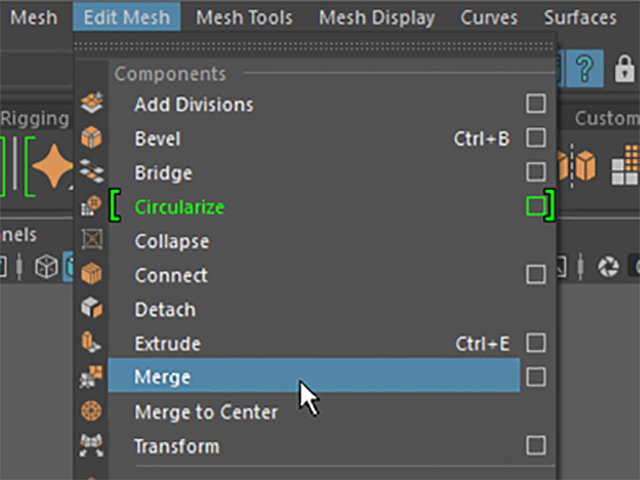Switch to the Rigging shelf tab
Viewport: 640px width, 480px height.
[x=35, y=119]
